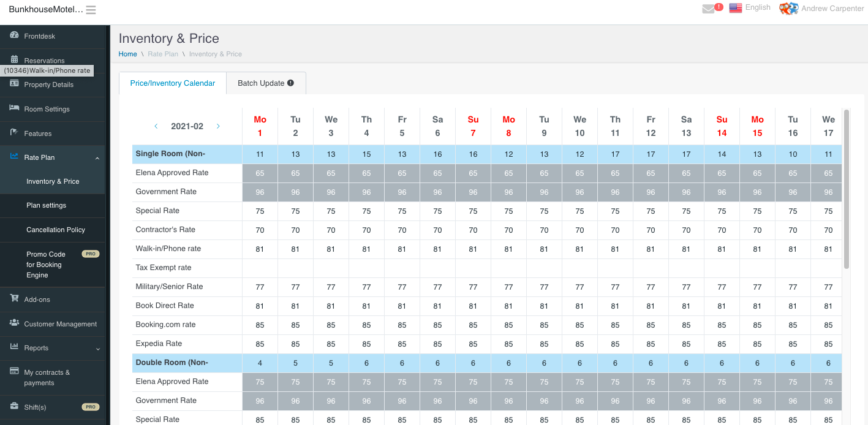Open Plan settings in the sidebar
This screenshot has width=868, height=425.
[47, 206]
